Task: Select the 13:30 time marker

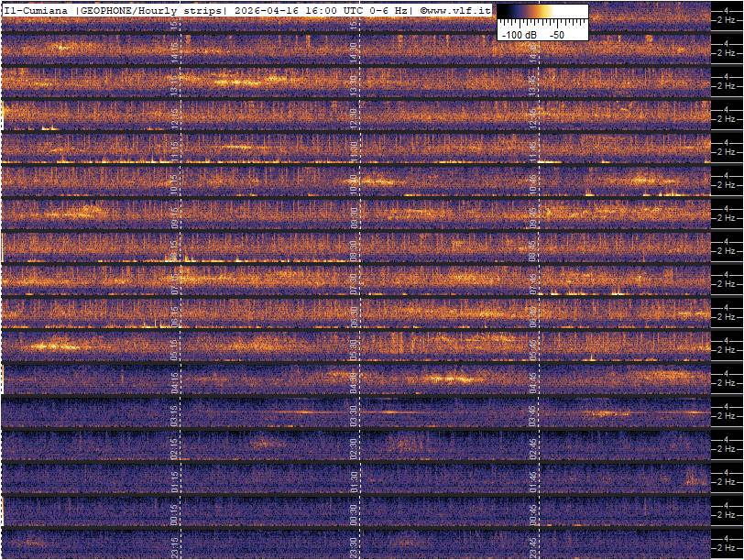Action: click(354, 84)
